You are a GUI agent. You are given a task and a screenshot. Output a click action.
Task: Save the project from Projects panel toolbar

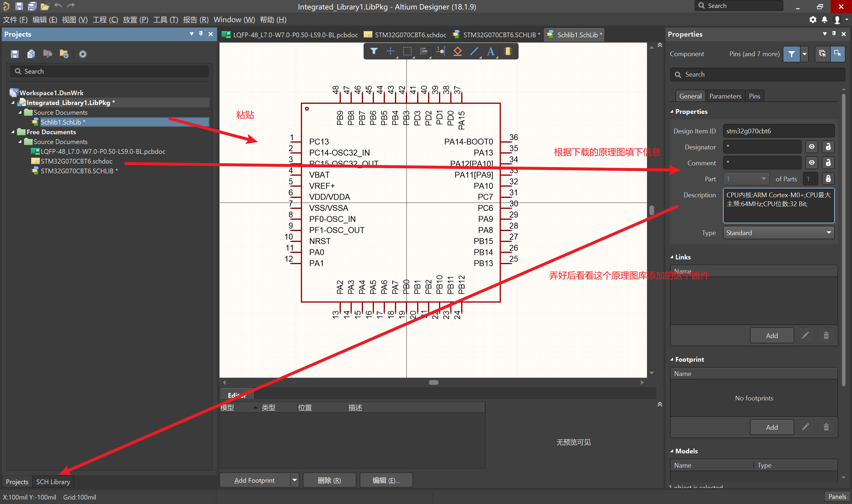pyautogui.click(x=14, y=54)
